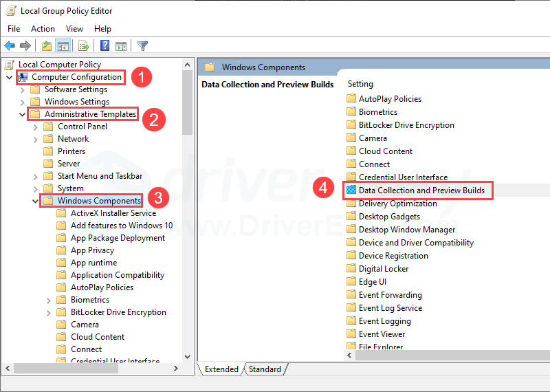
Task: Expand Start Menu and Taskbar node
Action: 36,177
